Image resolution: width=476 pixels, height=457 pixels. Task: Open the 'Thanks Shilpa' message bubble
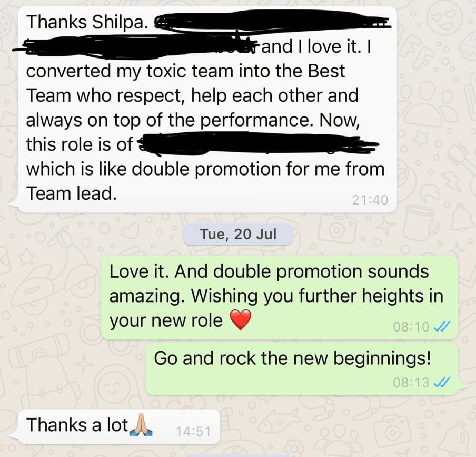[207, 110]
